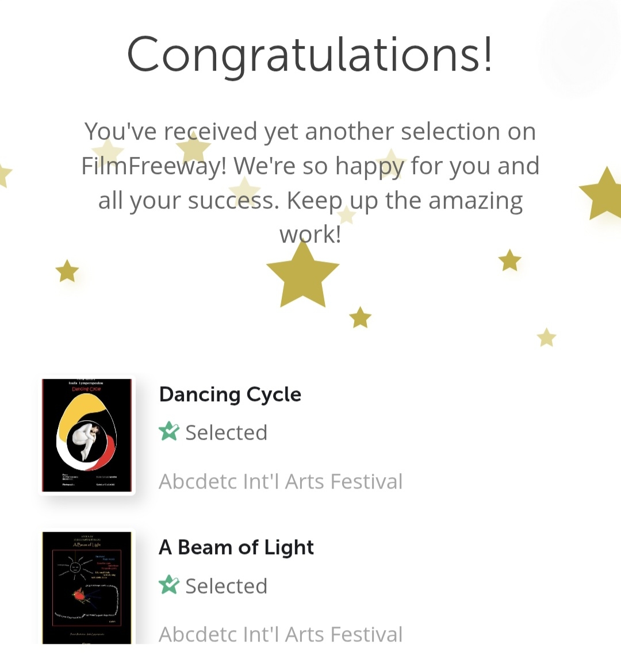Click the Selected status text for A Beam of Light
The image size is (621, 672).
(226, 586)
